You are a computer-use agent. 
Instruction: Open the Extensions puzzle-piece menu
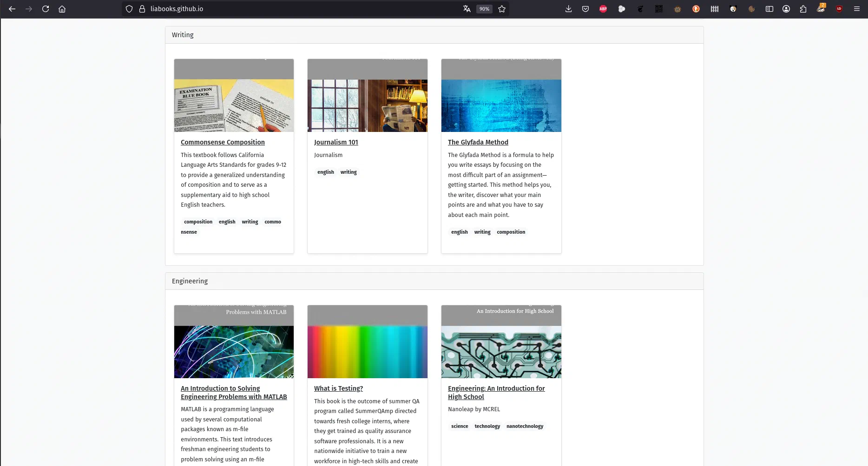pyautogui.click(x=803, y=9)
